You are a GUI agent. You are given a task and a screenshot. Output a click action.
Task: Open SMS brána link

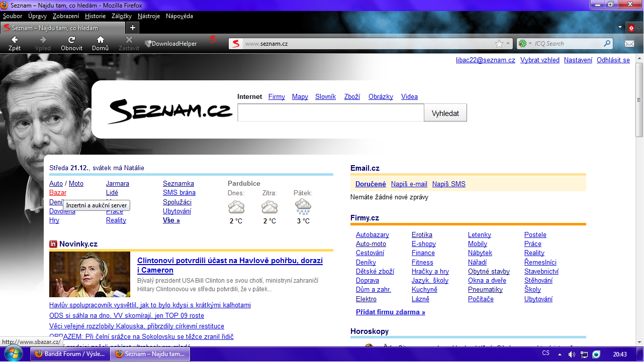[179, 192]
